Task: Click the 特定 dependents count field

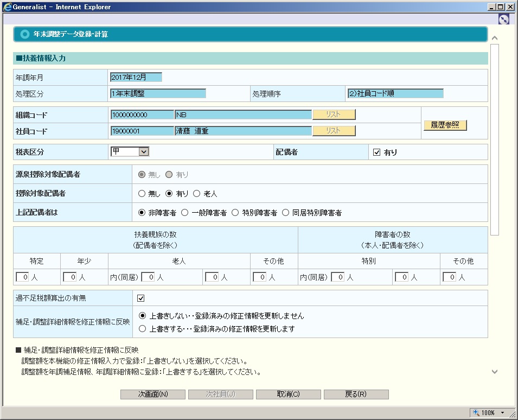Action: tap(22, 277)
